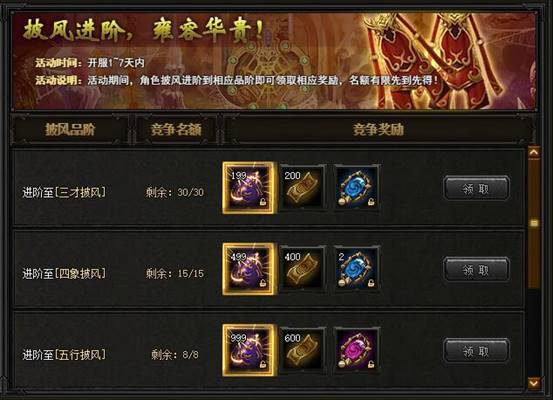Click the scrollbar thumb handle
The width and height of the screenshot is (553, 400).
coord(534,223)
